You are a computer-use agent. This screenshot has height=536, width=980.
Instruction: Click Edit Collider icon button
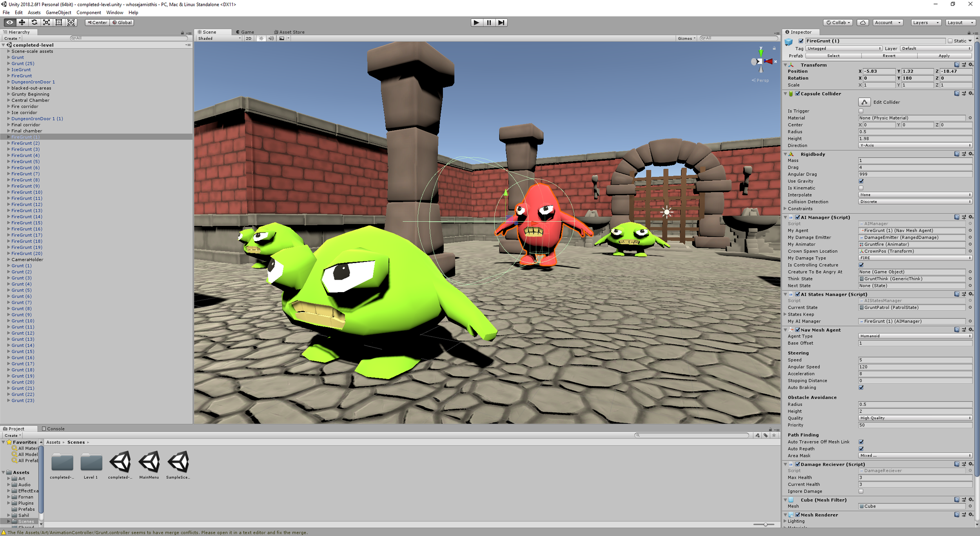864,102
